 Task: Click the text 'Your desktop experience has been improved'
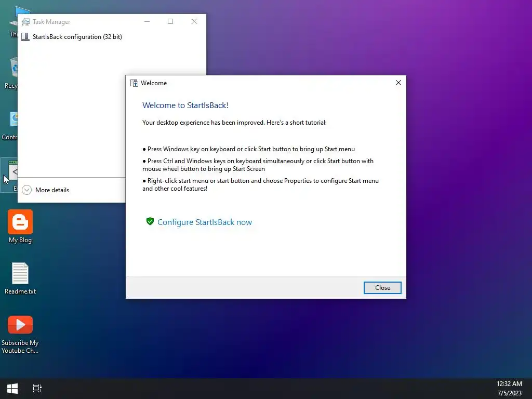tap(203, 123)
